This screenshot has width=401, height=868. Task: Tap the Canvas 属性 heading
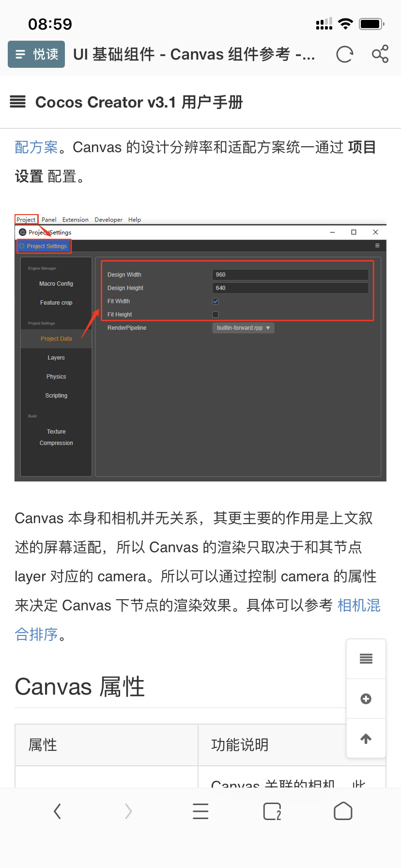click(80, 686)
